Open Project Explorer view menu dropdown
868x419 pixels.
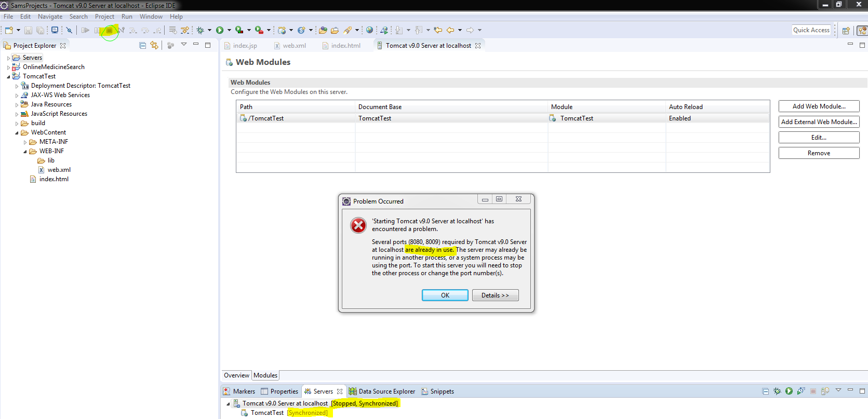coord(183,45)
